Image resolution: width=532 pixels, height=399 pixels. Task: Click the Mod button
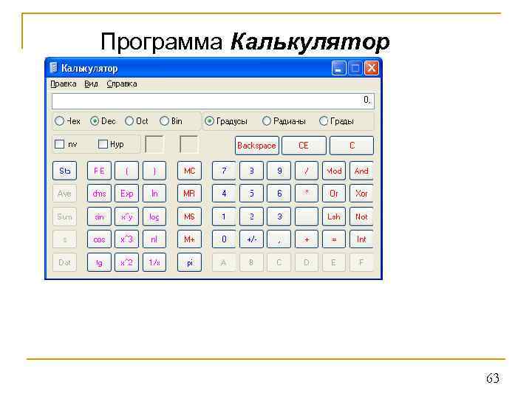point(334,171)
